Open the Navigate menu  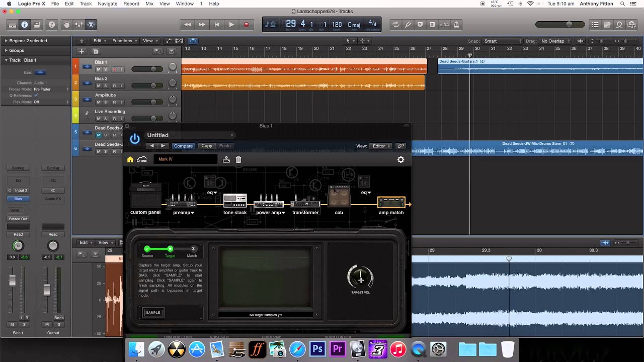point(107,4)
